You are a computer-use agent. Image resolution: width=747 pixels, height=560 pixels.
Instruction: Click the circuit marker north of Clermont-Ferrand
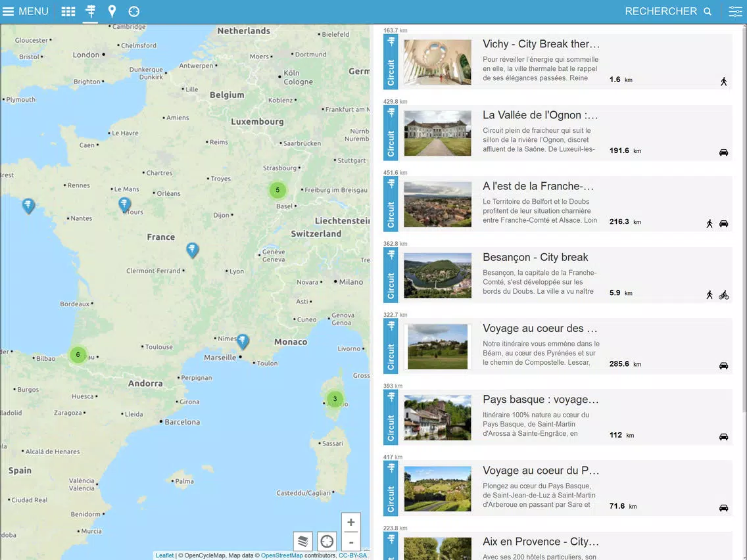pos(192,250)
